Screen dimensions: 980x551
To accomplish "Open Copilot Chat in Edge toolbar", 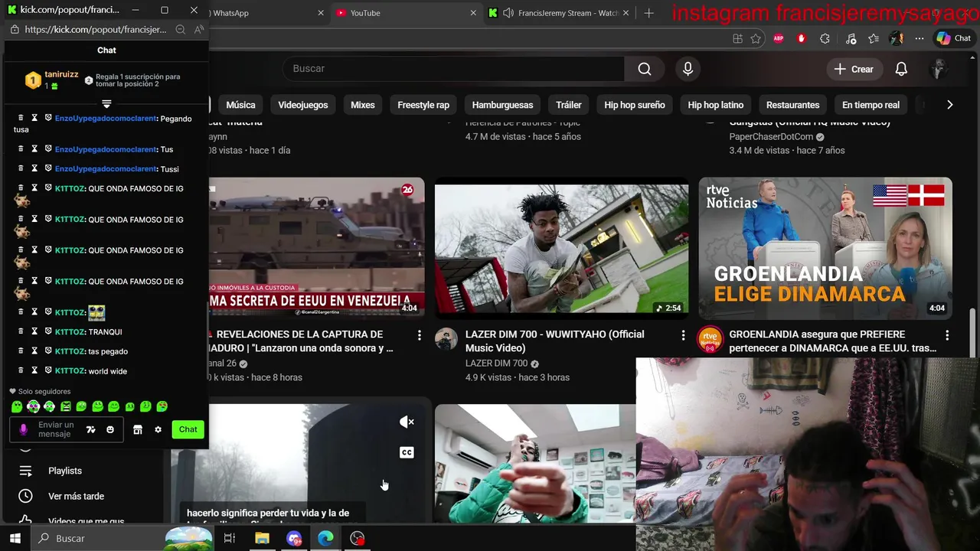I will (x=954, y=38).
